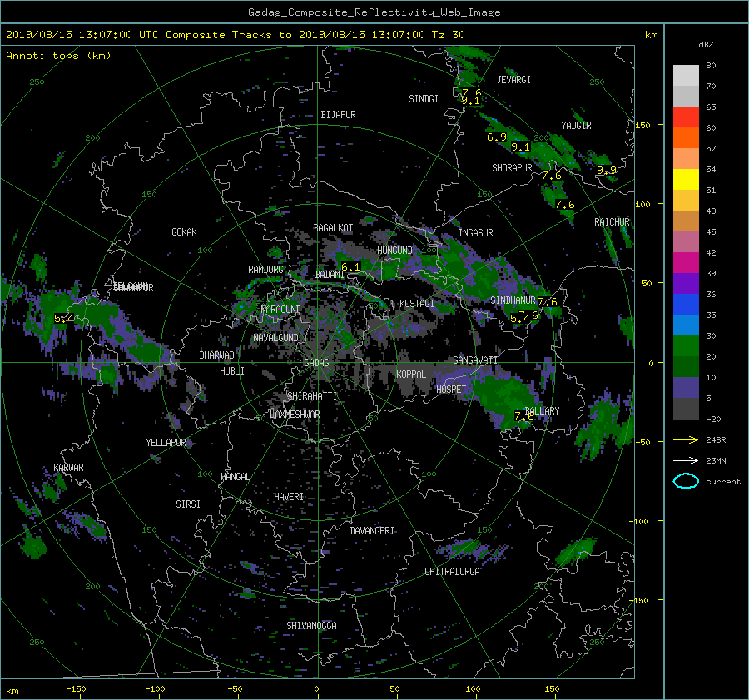
Task: Pick the light blue swatch in dBZ scale
Action: coord(686,325)
